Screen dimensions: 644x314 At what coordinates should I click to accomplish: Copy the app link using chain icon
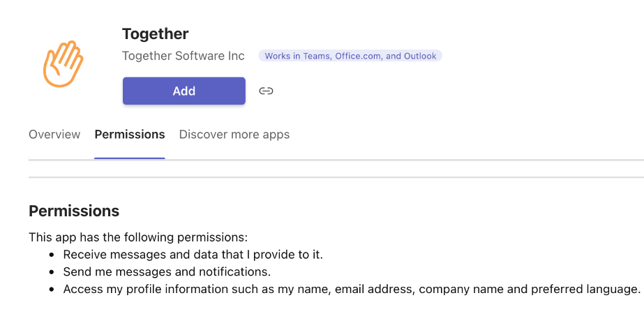point(266,91)
